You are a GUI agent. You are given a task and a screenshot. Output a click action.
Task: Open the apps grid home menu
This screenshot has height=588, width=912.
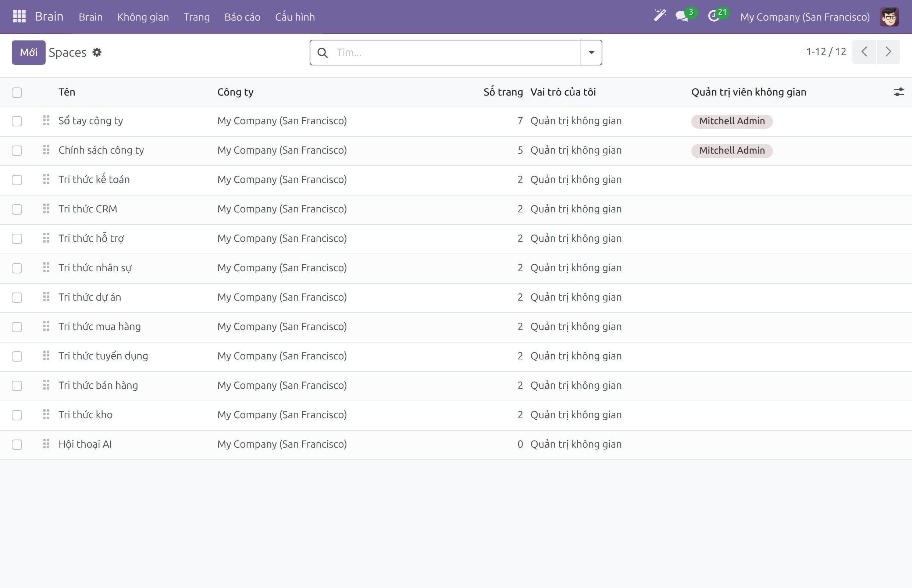pos(19,17)
